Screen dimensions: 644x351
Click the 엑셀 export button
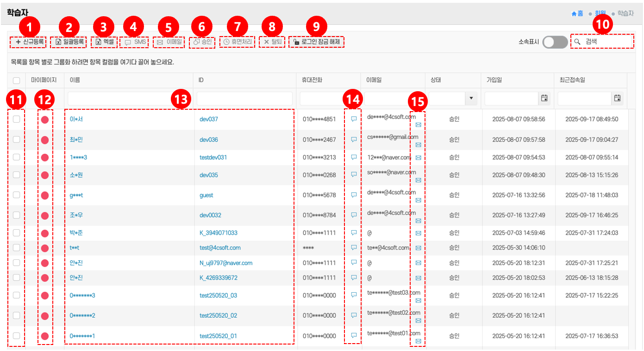point(105,42)
